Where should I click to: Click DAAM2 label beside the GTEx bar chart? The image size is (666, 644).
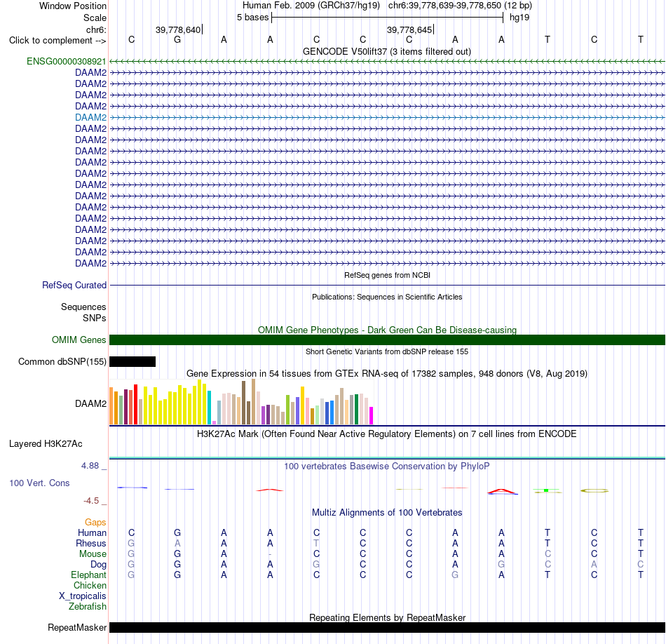(x=91, y=403)
